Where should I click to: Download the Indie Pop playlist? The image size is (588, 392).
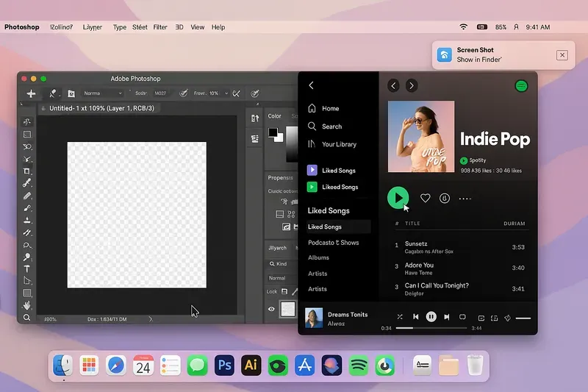pos(445,198)
